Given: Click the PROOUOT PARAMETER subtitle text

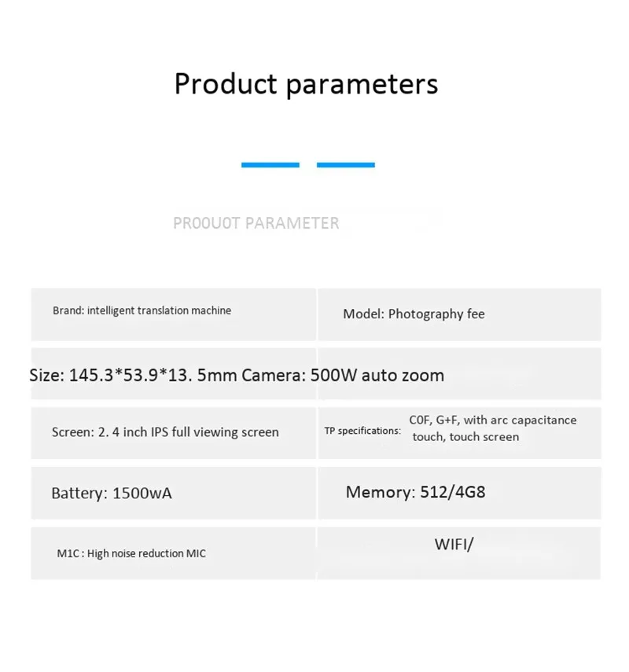Looking at the screenshot, I should pos(256,223).
